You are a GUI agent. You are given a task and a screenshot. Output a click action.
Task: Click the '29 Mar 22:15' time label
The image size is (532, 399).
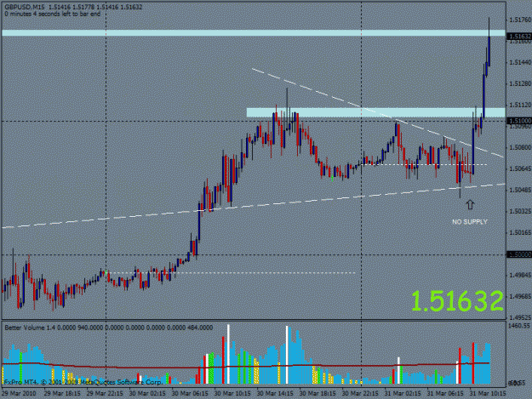pos(105,393)
